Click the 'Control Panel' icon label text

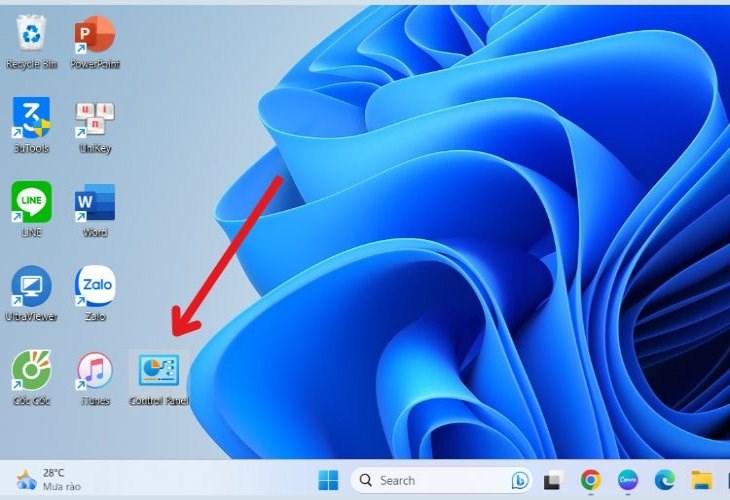point(159,400)
